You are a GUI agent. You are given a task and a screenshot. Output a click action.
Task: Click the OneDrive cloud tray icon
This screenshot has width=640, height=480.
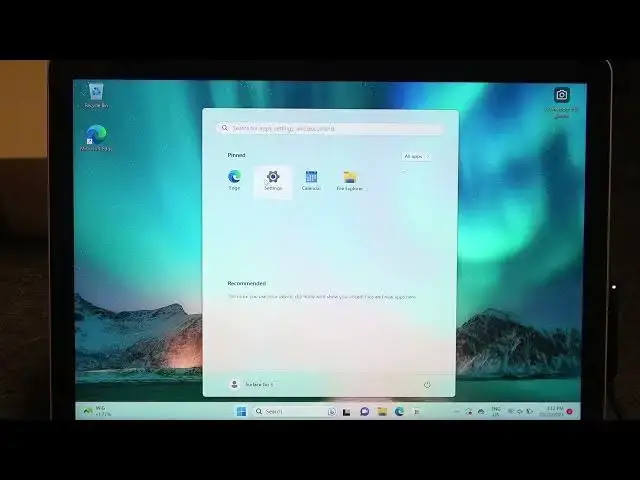point(481,412)
